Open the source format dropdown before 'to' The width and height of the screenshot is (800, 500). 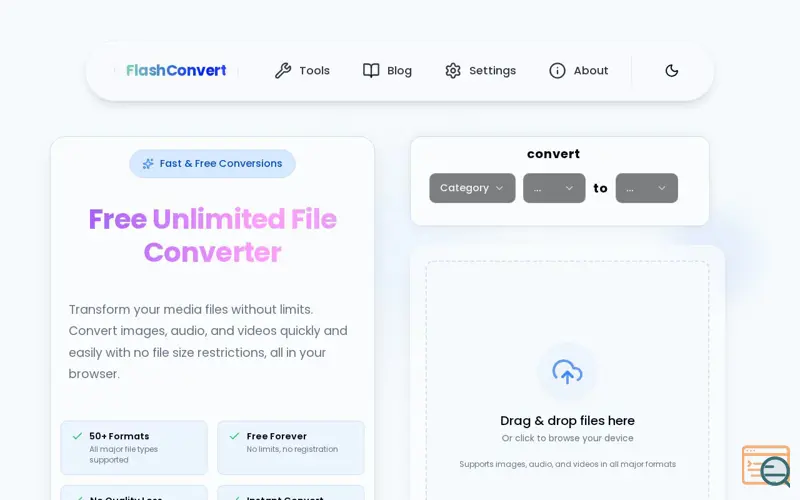tap(554, 188)
